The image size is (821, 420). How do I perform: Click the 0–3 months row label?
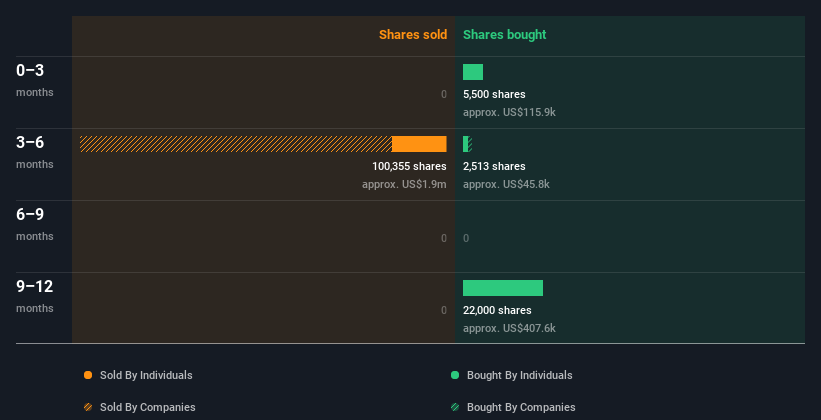pos(35,80)
